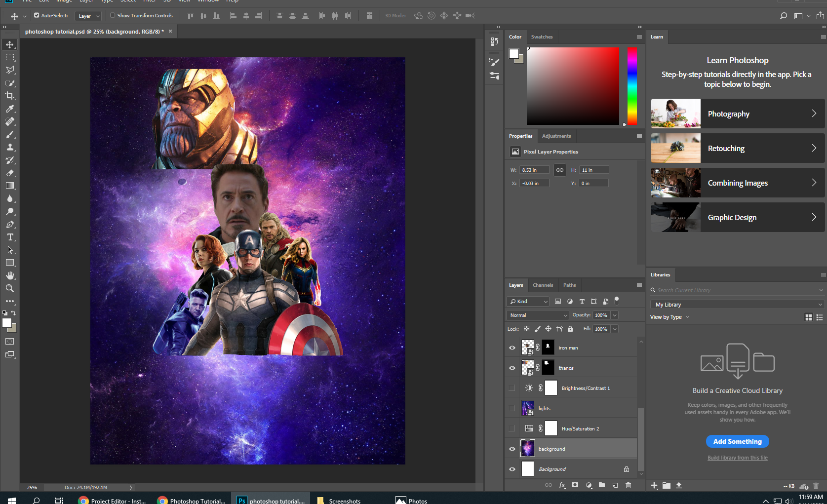Screen dimensions: 827x504
Task: Create a new group folder in Layers
Action: coord(602,485)
